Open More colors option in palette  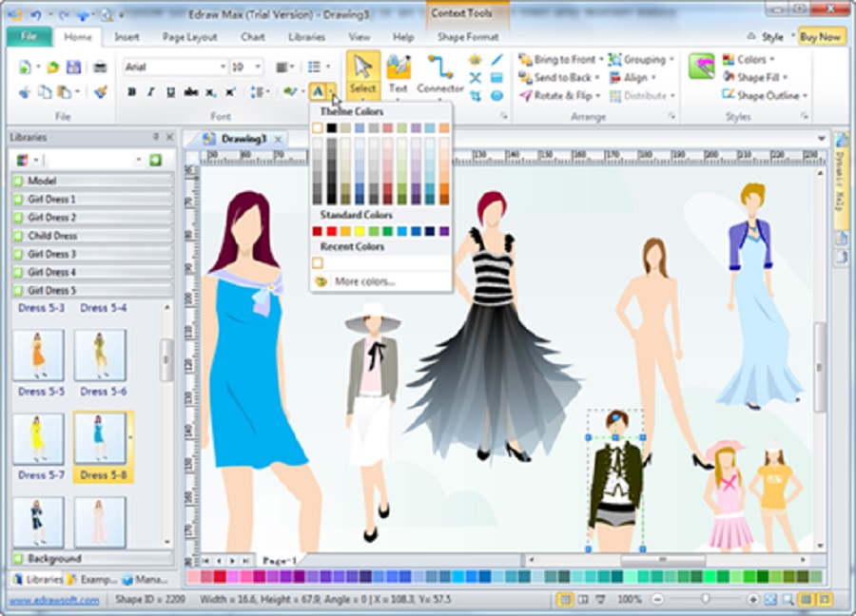[x=364, y=281]
